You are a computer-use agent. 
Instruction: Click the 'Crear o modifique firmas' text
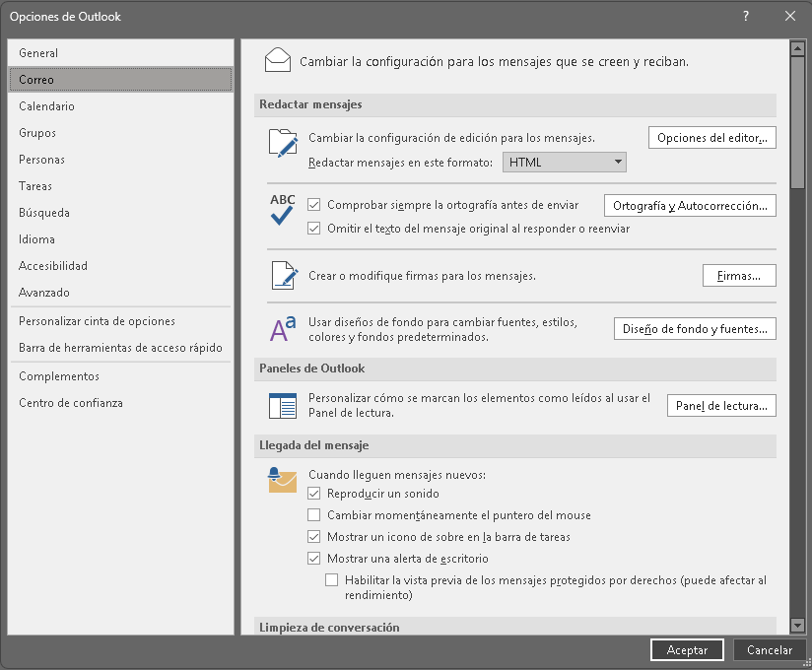point(422,276)
